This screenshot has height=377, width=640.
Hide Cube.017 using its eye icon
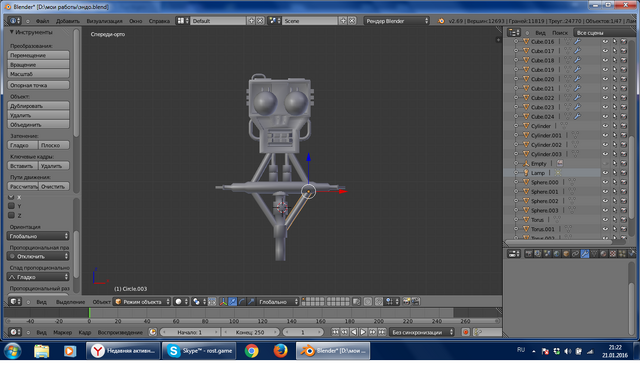[x=605, y=51]
